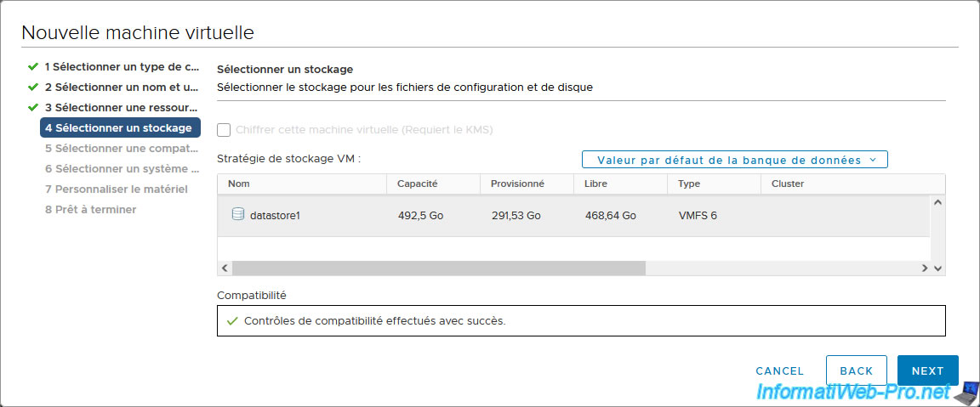Image resolution: width=980 pixels, height=407 pixels.
Task: Click the datastore1 database icon
Action: click(238, 215)
